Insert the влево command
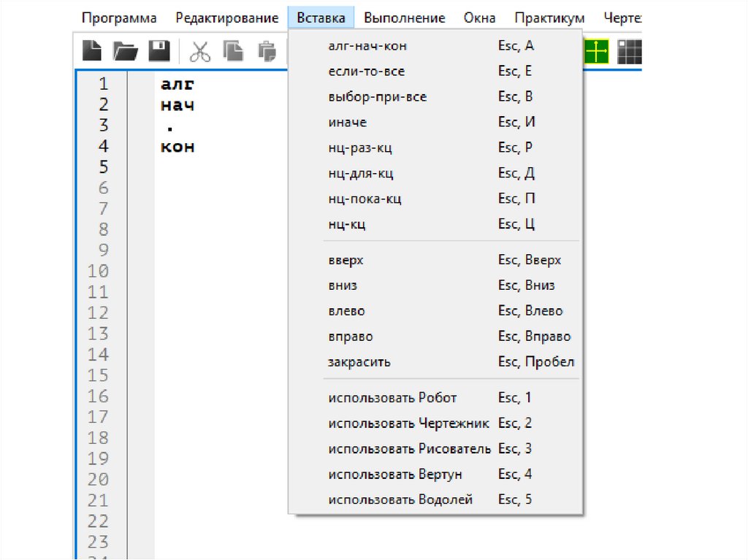This screenshot has height=560, width=748. 435,311
